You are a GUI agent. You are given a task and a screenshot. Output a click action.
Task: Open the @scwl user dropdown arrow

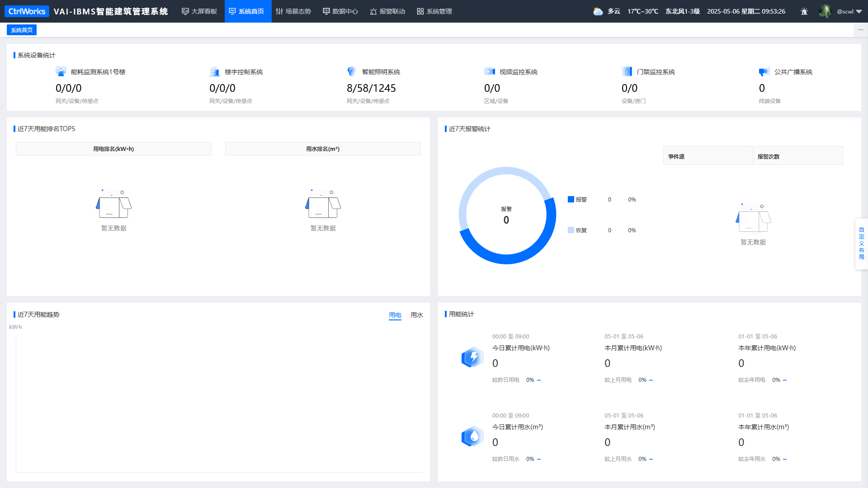(x=859, y=12)
